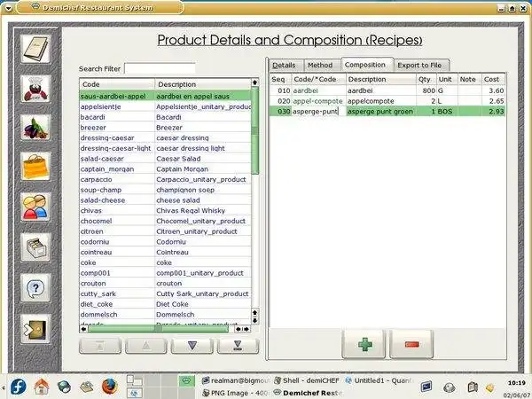Click the 2.93 cost cell
The height and width of the screenshot is (399, 532).
[x=494, y=112]
